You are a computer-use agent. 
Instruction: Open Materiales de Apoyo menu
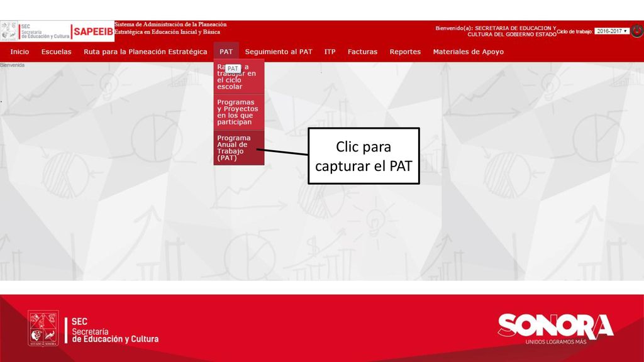coord(468,52)
